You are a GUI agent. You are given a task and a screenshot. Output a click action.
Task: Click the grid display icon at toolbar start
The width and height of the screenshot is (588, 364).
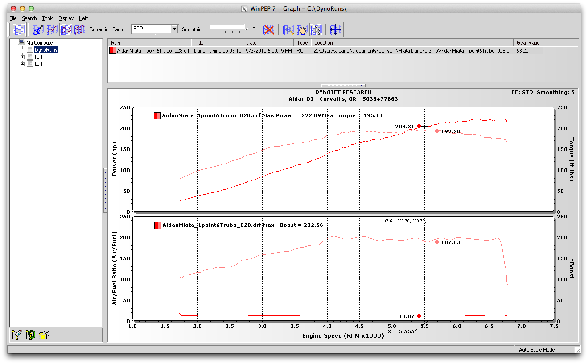[x=19, y=30]
